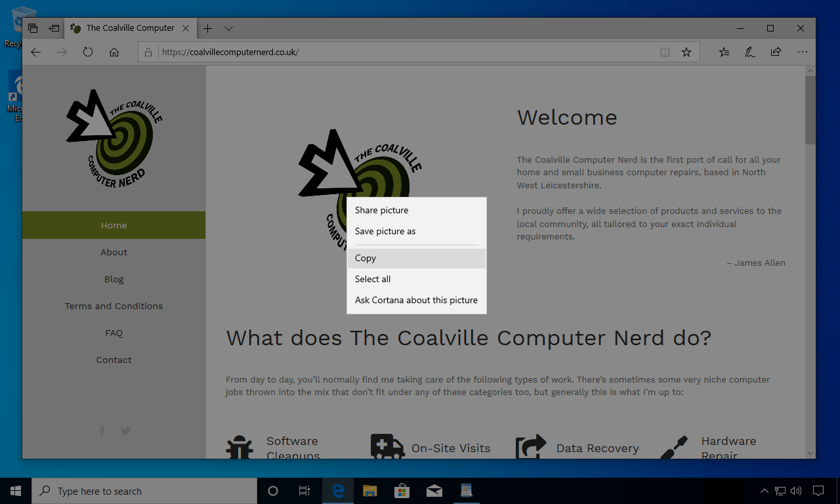Image resolution: width=840 pixels, height=504 pixels.
Task: Open Terms and Conditions link
Action: click(114, 306)
